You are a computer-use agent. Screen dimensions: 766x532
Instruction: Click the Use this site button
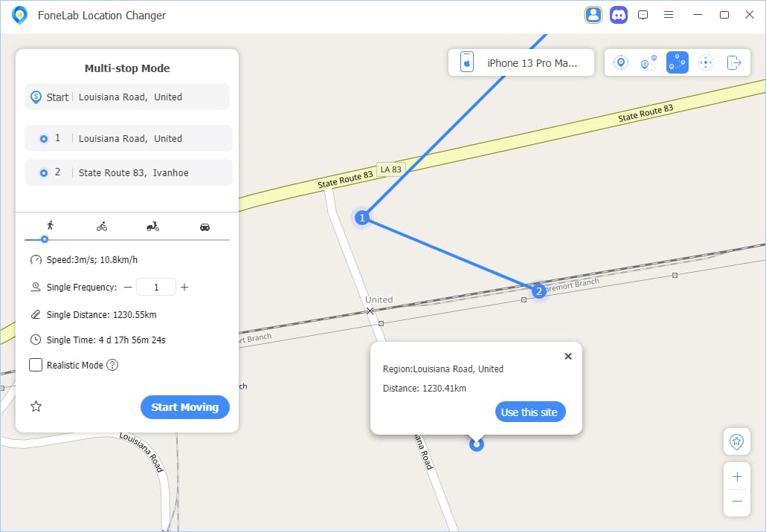point(530,412)
